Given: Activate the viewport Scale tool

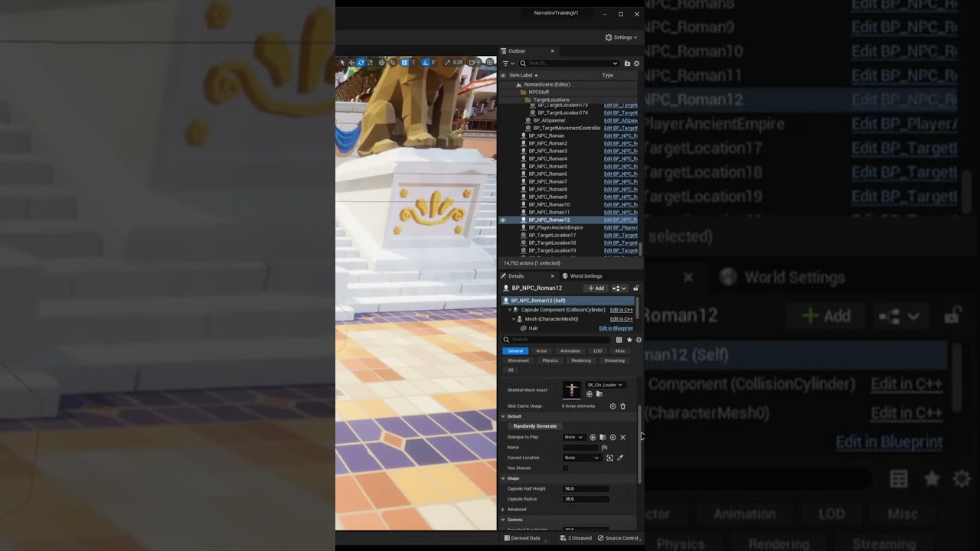Looking at the screenshot, I should click(370, 63).
